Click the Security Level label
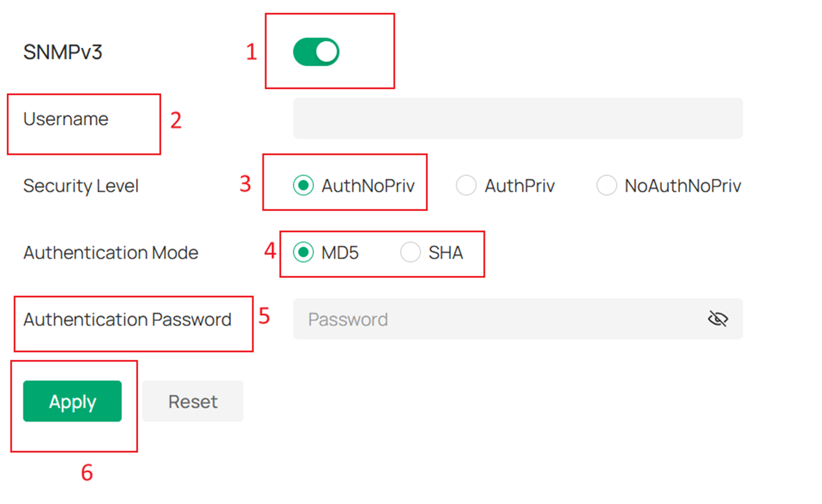The width and height of the screenshot is (822, 504). [x=80, y=185]
